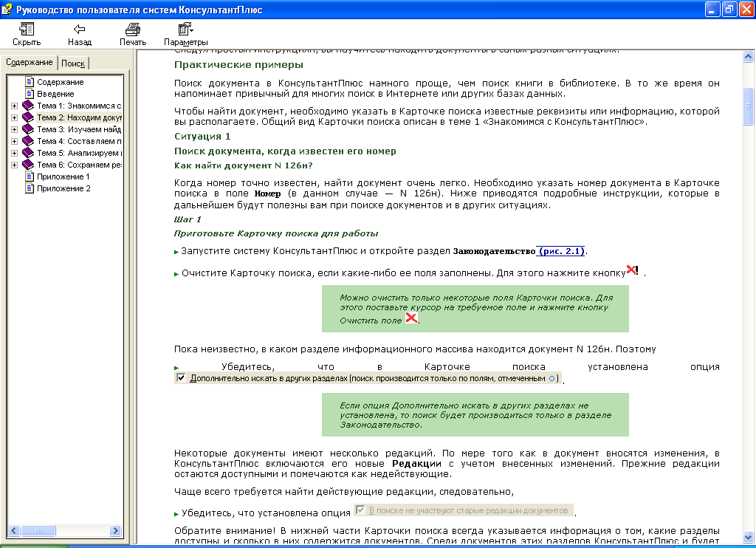Click the help window title bar icon
This screenshot has height=548, width=756.
(x=7, y=9)
